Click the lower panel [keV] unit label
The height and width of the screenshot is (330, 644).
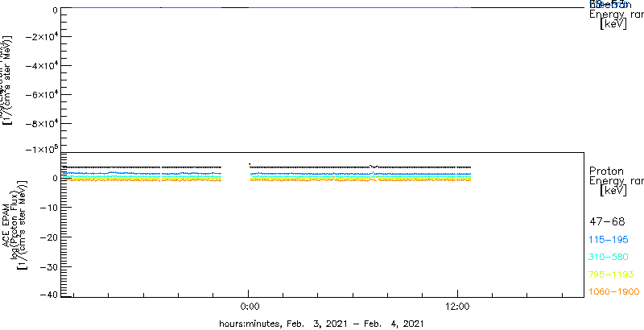pyautogui.click(x=613, y=191)
